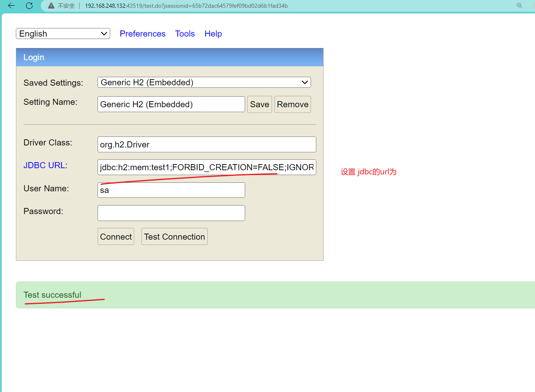
Task: Click the Password input field
Action: (x=171, y=213)
